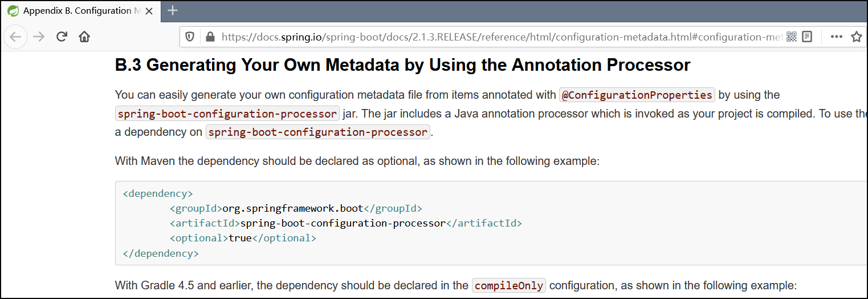Select the Appendix B. Configuration tab
This screenshot has height=299, width=868.
pyautogui.click(x=80, y=10)
